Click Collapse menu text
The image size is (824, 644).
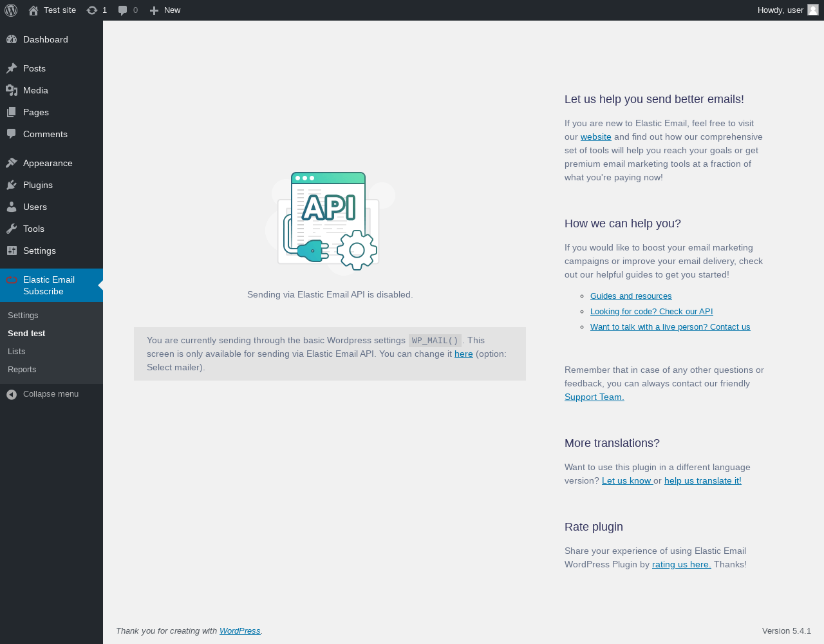(51, 393)
